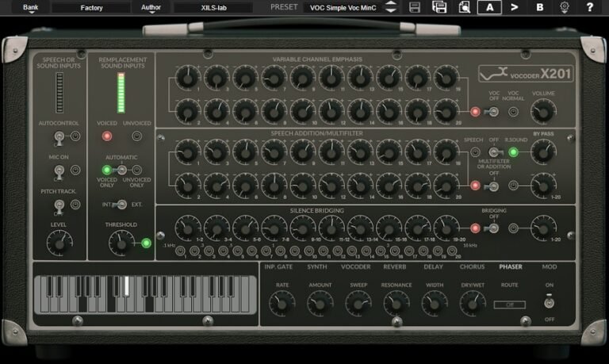The height and width of the screenshot is (364, 609).
Task: Step the preset using the up/down arrows
Action: pos(391,7)
